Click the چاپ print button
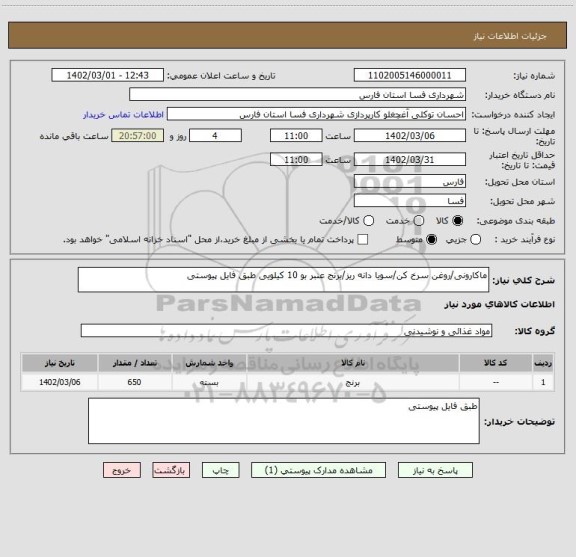The width and height of the screenshot is (576, 557). click(220, 470)
